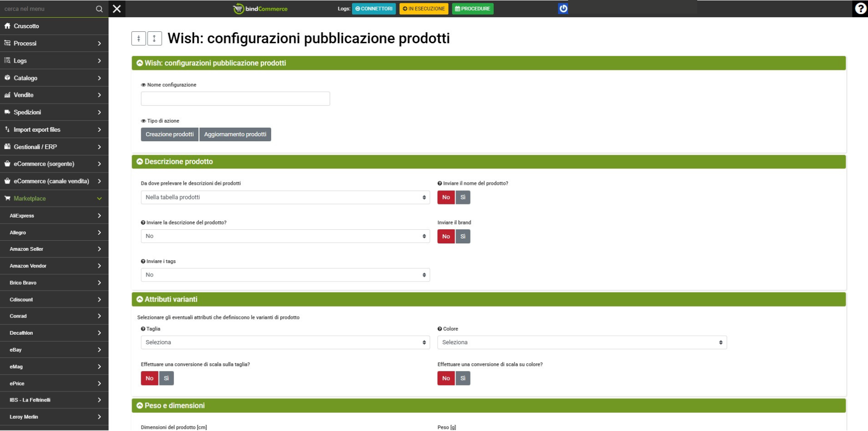The width and height of the screenshot is (868, 431).
Task: Open the Colore attribute dropdown
Action: coord(581,342)
